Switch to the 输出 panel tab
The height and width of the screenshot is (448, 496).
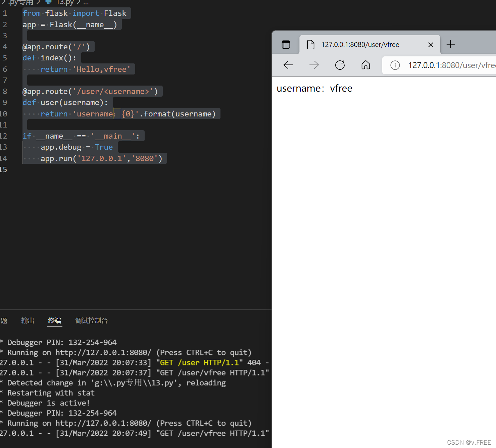(28, 320)
